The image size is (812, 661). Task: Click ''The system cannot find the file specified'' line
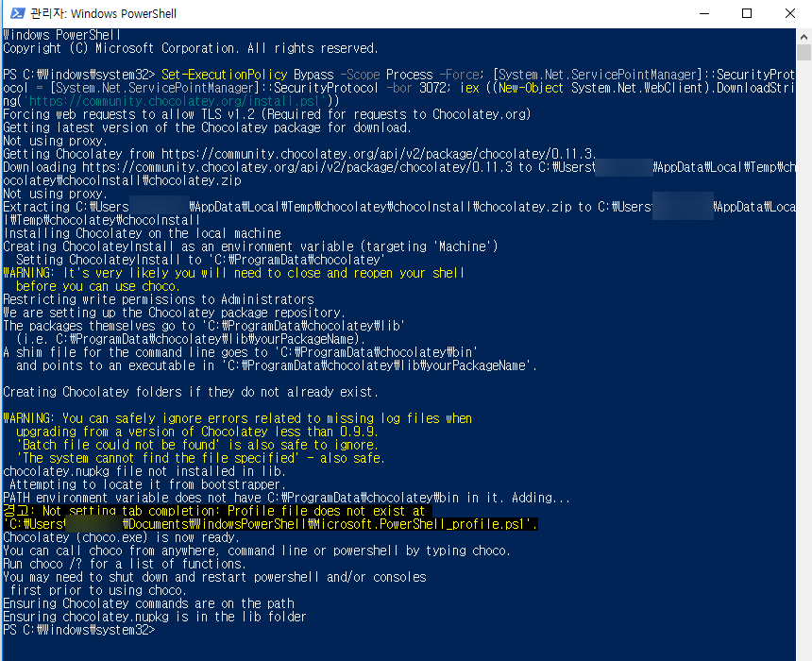coord(201,458)
